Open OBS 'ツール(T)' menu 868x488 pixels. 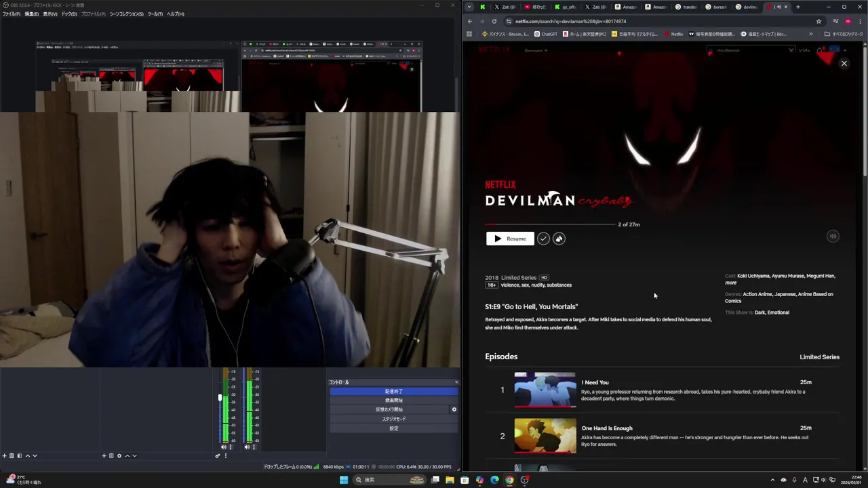tap(155, 14)
